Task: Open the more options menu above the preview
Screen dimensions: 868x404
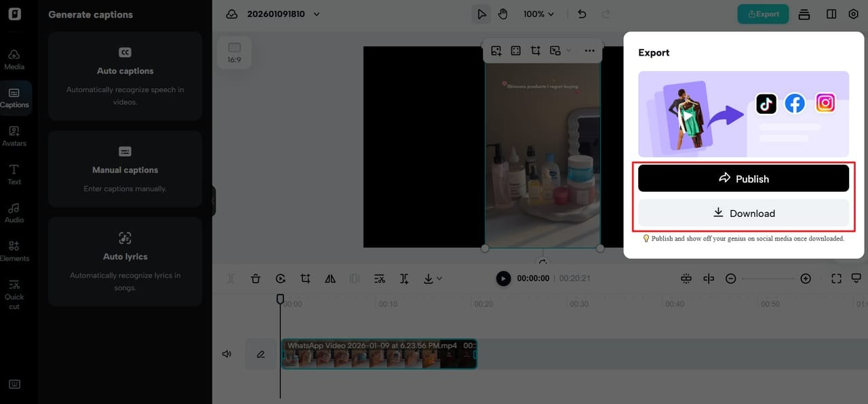Action: tap(589, 50)
